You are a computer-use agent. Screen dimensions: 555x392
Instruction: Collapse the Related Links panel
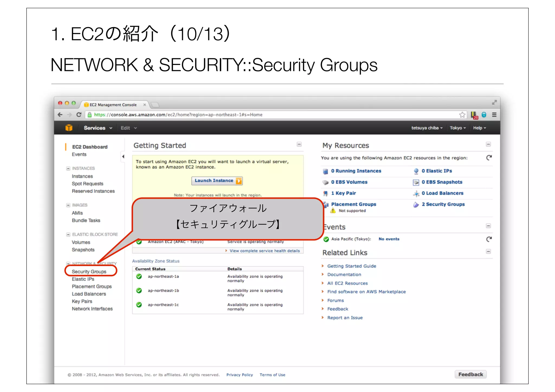[x=488, y=252]
